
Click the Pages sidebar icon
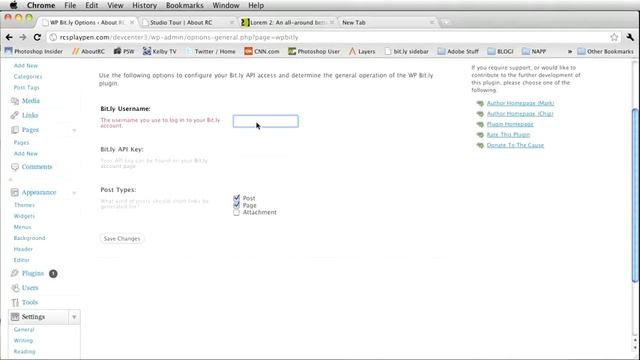[15, 130]
